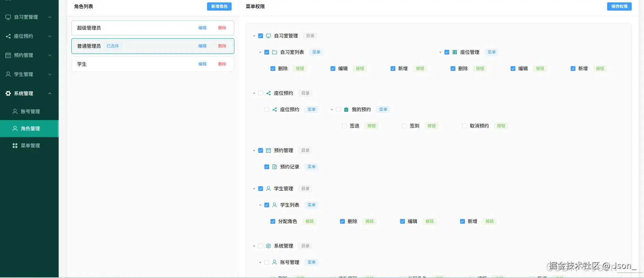Delete the 学生 role

click(x=222, y=64)
